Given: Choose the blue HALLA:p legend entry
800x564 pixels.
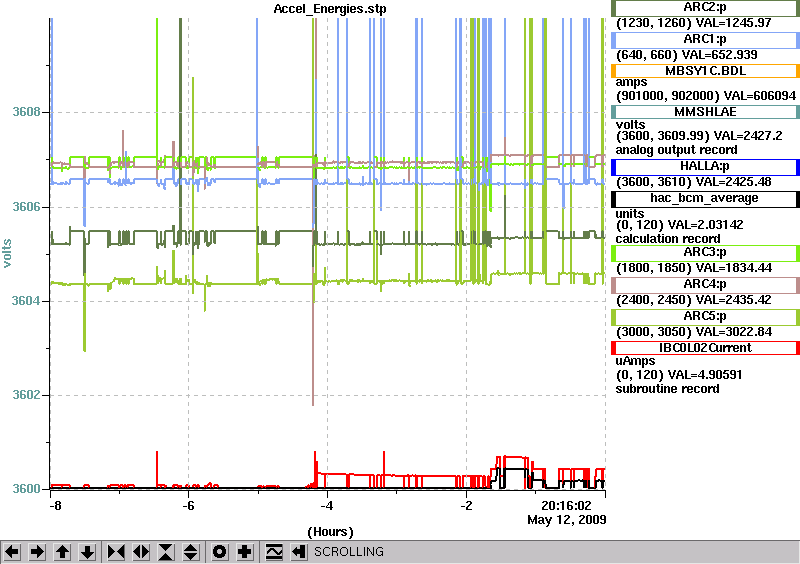Looking at the screenshot, I should click(x=705, y=166).
